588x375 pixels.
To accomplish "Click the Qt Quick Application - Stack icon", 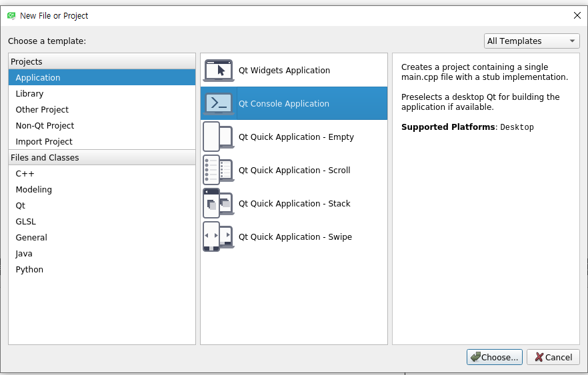I will tap(219, 203).
